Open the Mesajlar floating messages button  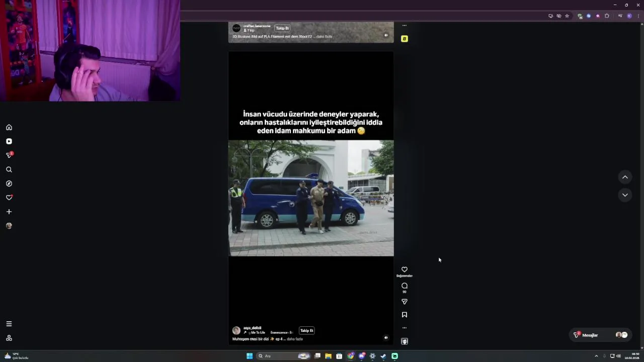600,335
